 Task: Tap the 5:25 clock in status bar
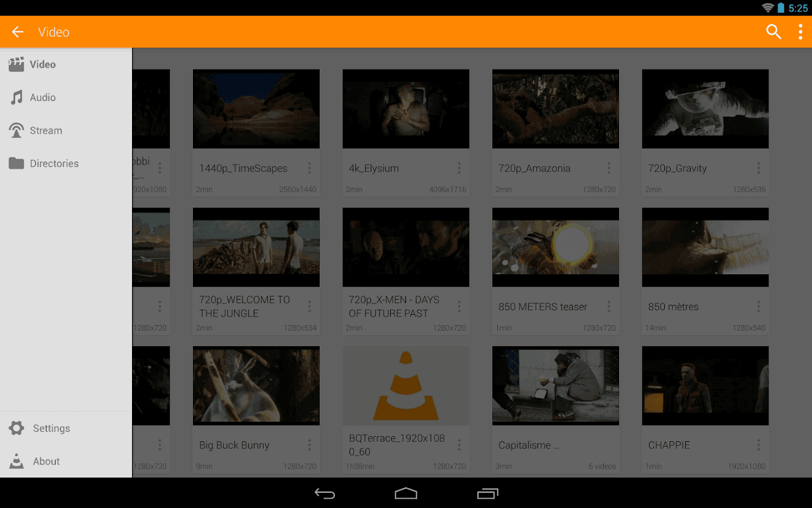[x=798, y=8]
